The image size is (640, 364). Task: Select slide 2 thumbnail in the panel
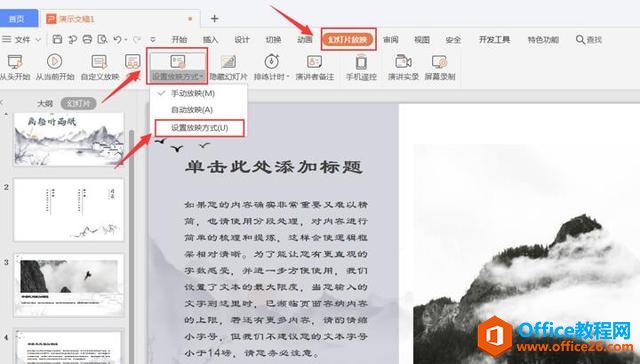69,210
